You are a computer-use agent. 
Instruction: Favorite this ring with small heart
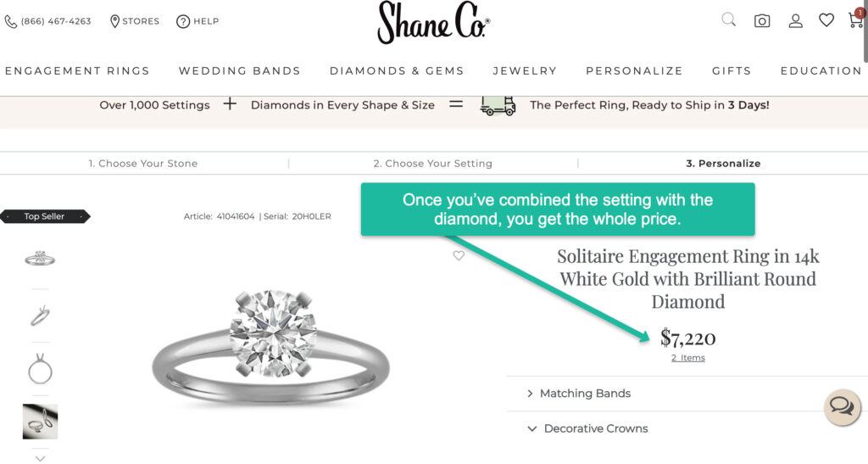click(459, 255)
